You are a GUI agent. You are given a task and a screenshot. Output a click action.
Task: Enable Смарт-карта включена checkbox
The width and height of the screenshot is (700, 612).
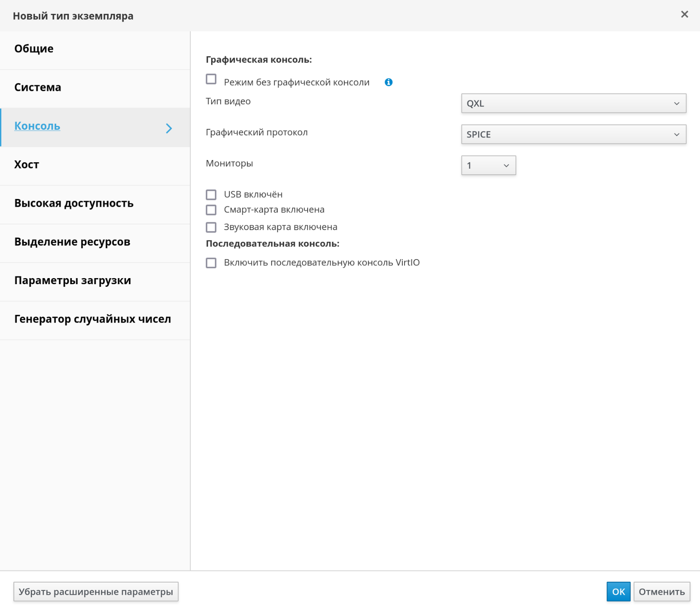pos(211,210)
